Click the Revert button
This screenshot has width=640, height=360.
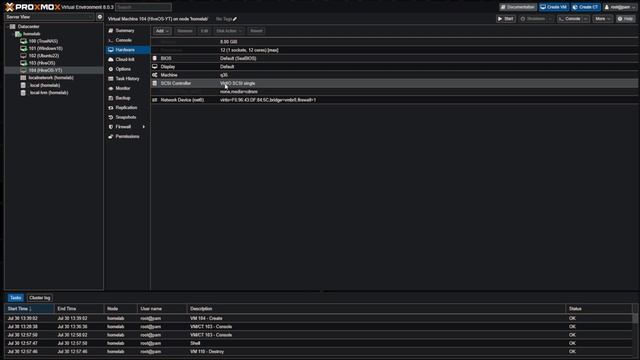tap(256, 31)
